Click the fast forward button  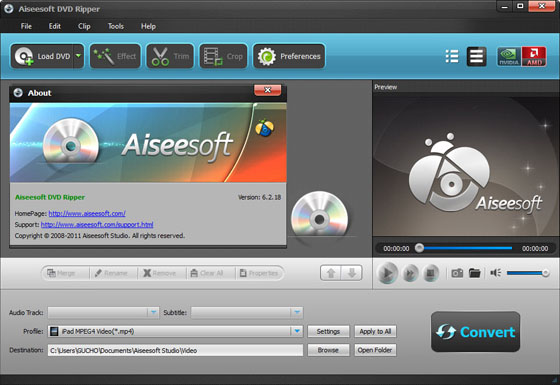(x=410, y=273)
